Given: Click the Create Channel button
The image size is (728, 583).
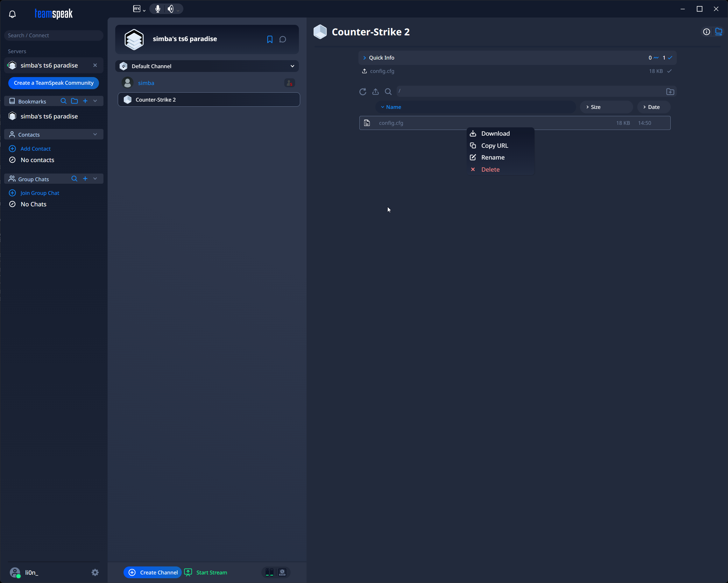Looking at the screenshot, I should click(x=152, y=572).
